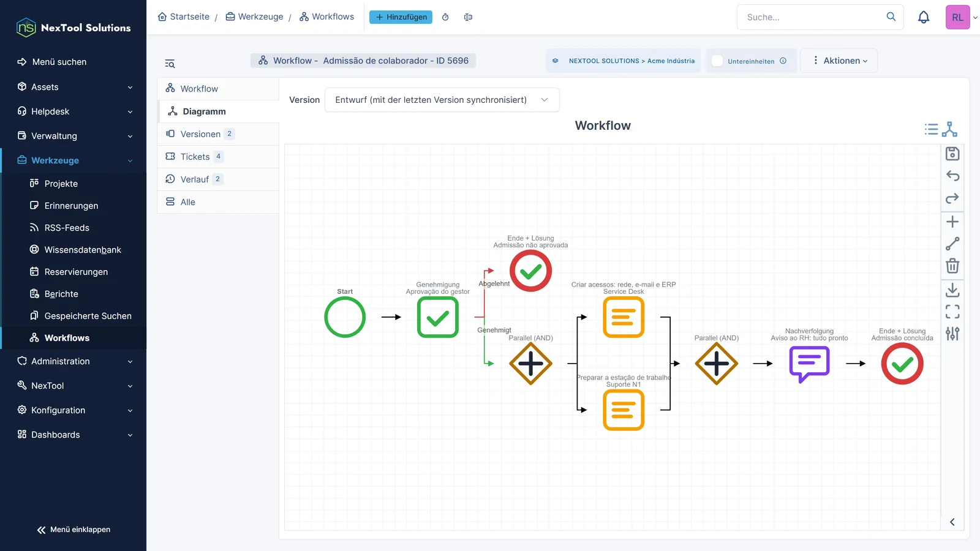Toggle the side menu filter icon
The height and width of the screenshot is (551, 980).
coord(170,64)
